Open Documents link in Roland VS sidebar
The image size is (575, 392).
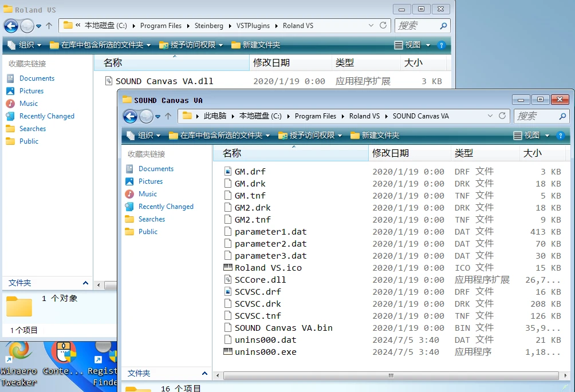(x=37, y=78)
